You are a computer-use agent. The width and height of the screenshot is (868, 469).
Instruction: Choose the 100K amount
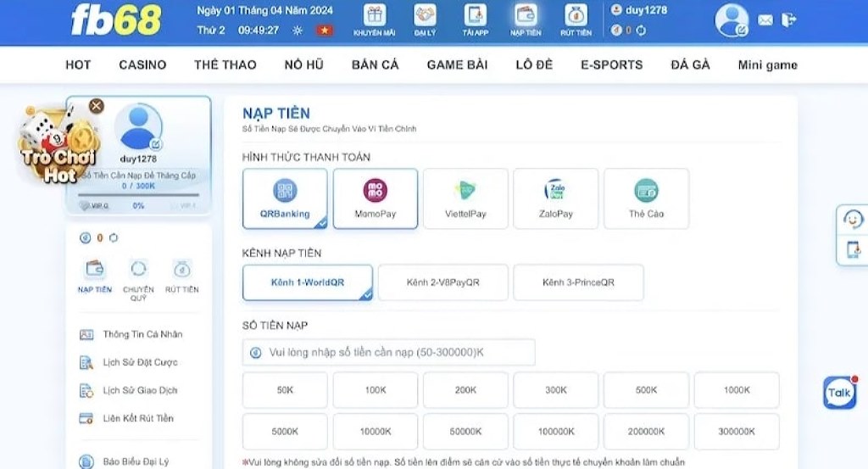376,390
